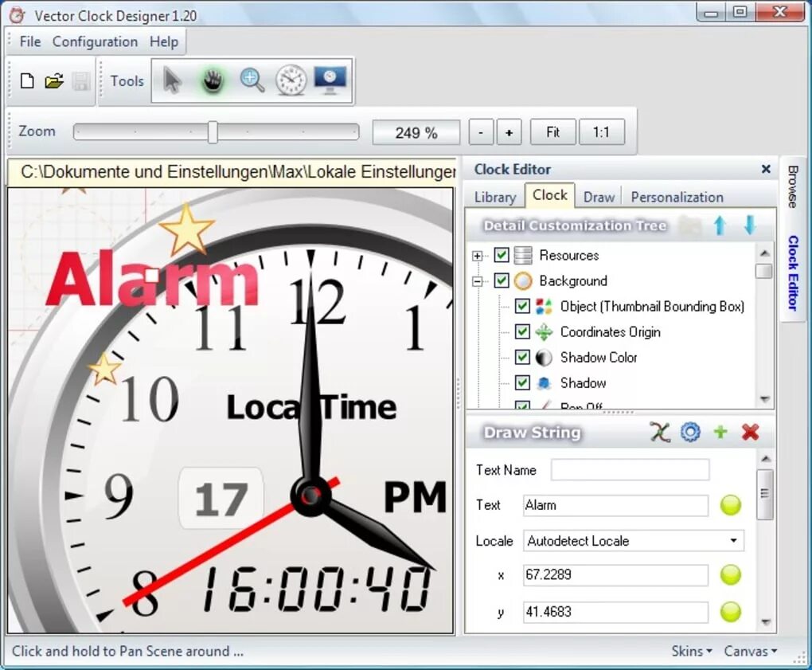Click the app icon in title bar

pos(17,14)
